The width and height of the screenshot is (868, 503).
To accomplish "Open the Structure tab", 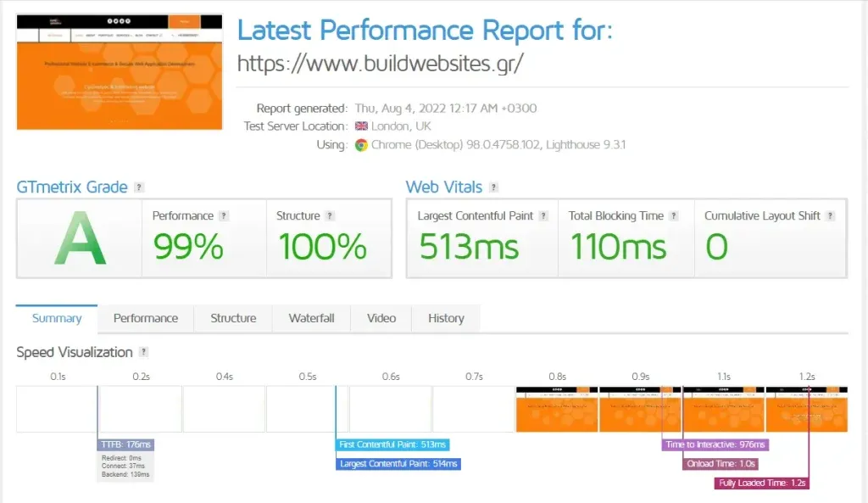I will click(x=232, y=318).
